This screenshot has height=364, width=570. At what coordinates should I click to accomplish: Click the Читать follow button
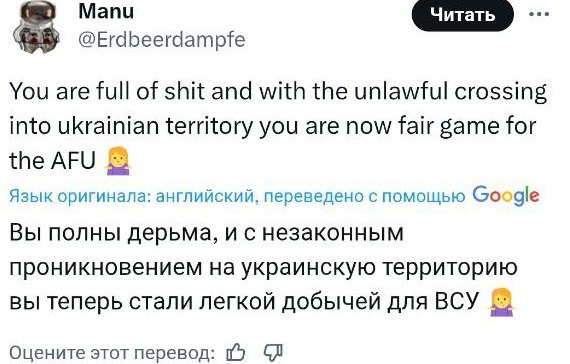462,15
